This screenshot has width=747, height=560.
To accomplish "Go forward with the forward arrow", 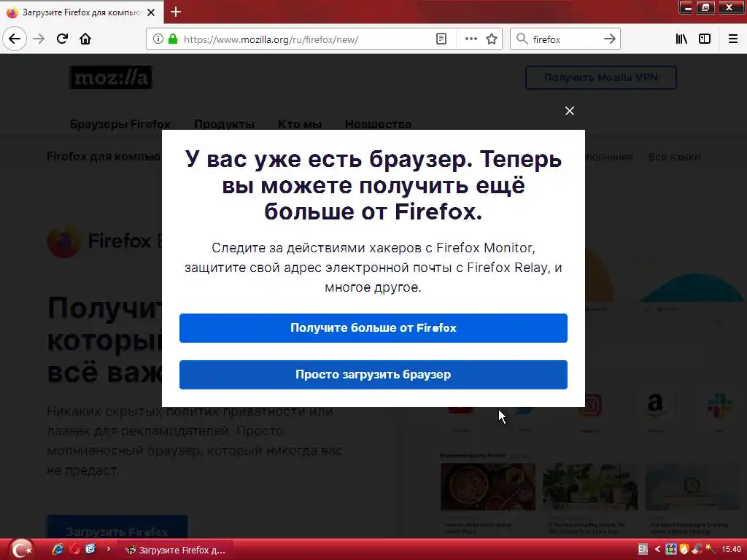I will tap(39, 39).
